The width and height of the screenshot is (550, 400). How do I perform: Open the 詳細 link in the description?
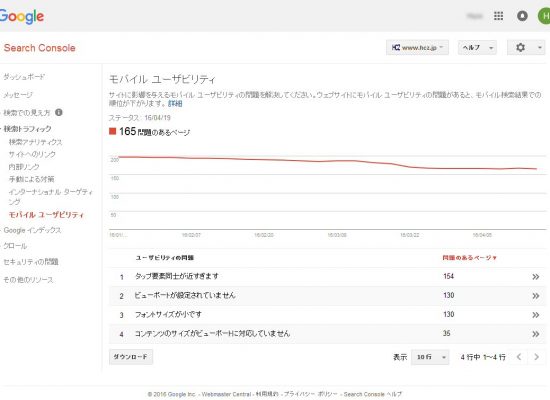point(175,104)
